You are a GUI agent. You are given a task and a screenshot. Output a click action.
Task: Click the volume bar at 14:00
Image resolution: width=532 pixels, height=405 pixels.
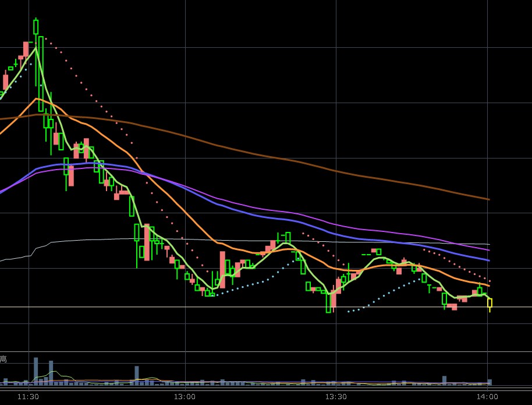[x=490, y=382]
